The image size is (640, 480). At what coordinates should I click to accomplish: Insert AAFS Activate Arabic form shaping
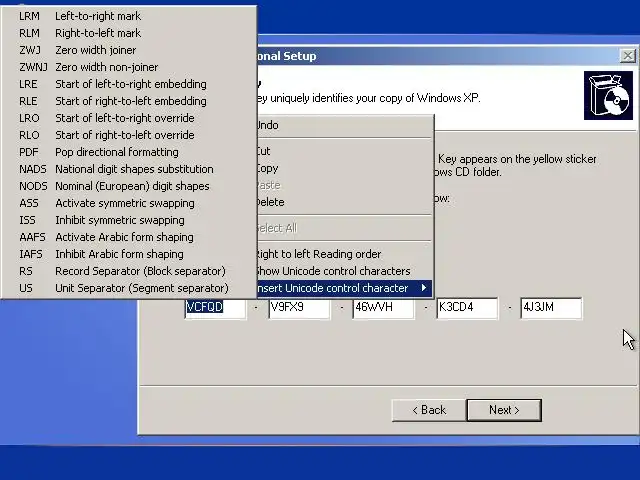click(129, 237)
